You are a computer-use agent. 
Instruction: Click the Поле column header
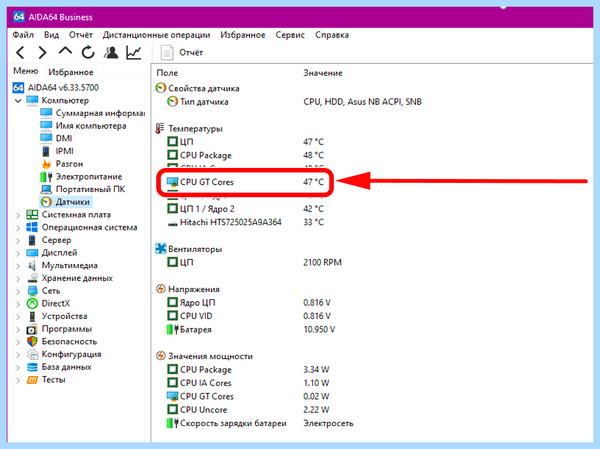tap(167, 73)
